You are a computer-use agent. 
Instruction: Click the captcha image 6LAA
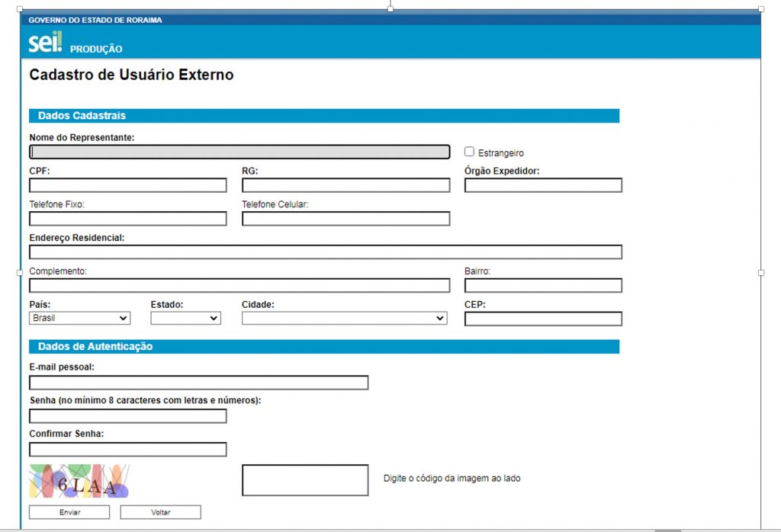point(79,481)
